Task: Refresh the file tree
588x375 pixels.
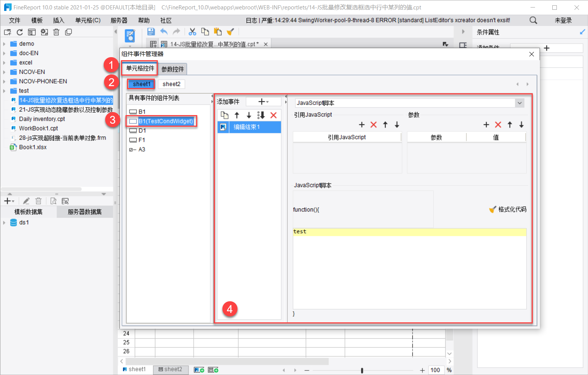Action: (20, 32)
